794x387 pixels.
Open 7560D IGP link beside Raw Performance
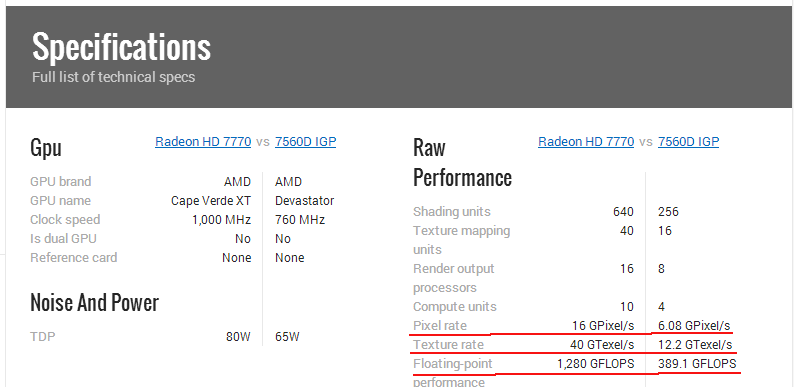coord(688,141)
